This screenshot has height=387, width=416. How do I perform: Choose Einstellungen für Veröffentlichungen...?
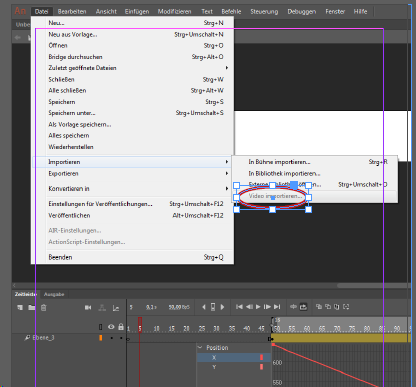coord(133,204)
